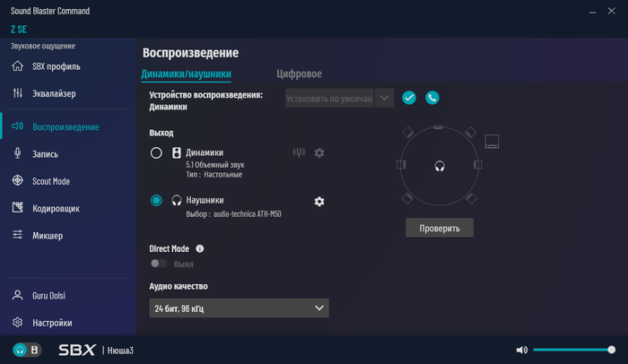Click the master volume slider handle
The width and height of the screenshot is (628, 364).
coord(611,350)
